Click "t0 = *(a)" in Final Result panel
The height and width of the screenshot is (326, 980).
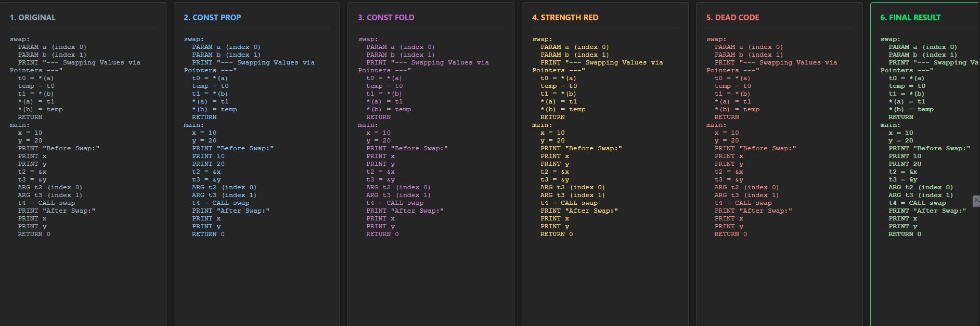[907, 78]
